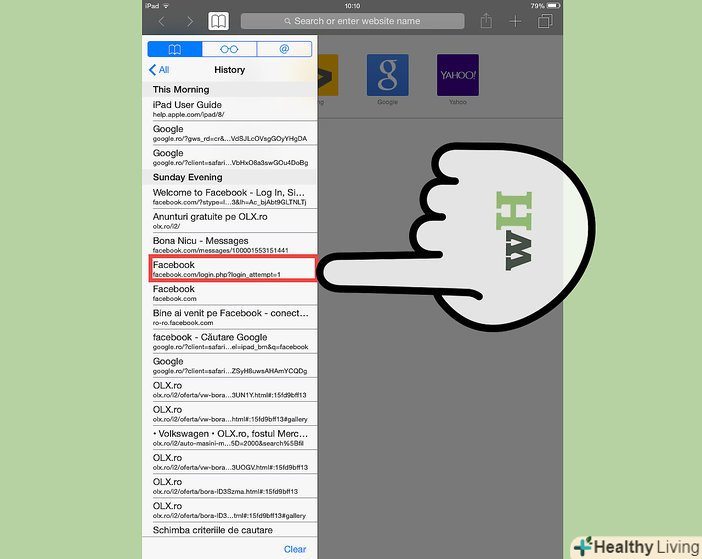The height and width of the screenshot is (559, 702).
Task: Toggle the bookmarks book icon in toolbar
Action: coord(218,21)
